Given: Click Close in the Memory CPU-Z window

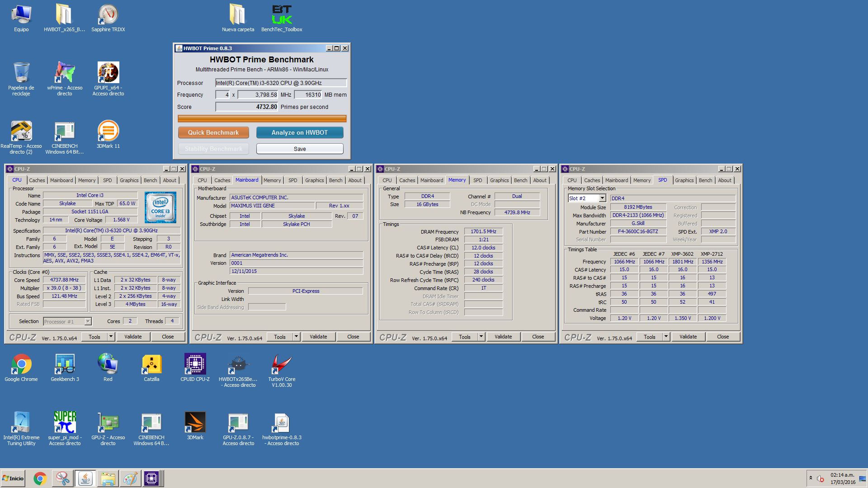Looking at the screenshot, I should point(538,337).
